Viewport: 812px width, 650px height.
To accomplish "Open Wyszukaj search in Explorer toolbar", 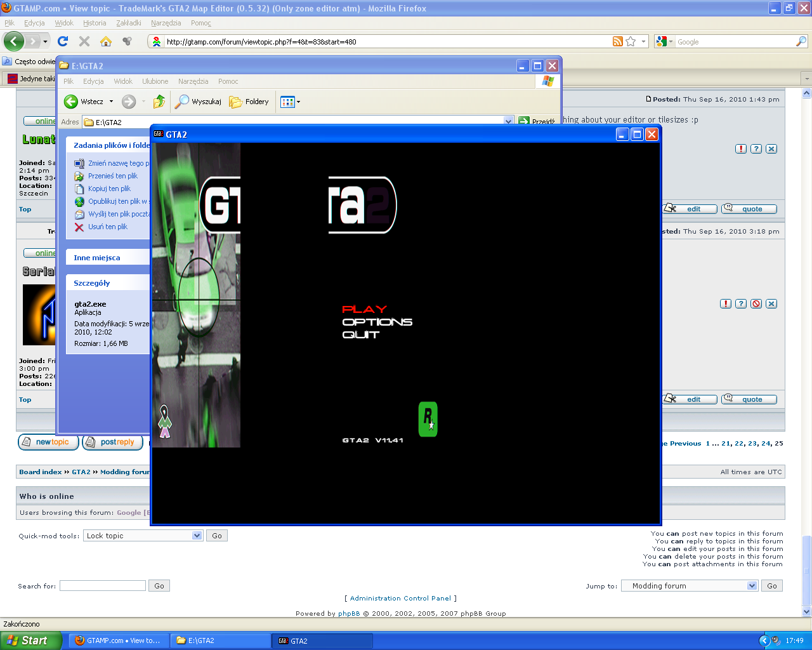I will click(x=199, y=102).
